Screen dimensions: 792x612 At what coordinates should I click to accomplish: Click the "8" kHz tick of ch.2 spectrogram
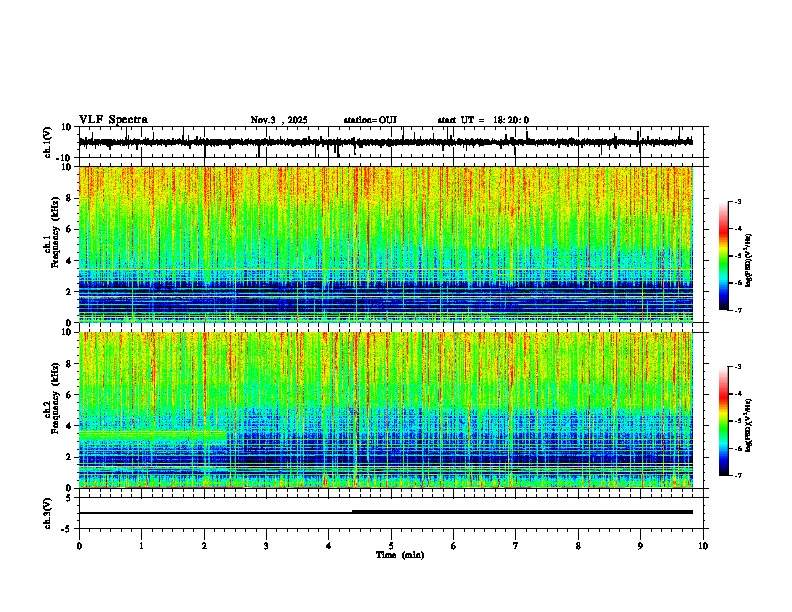[70, 364]
